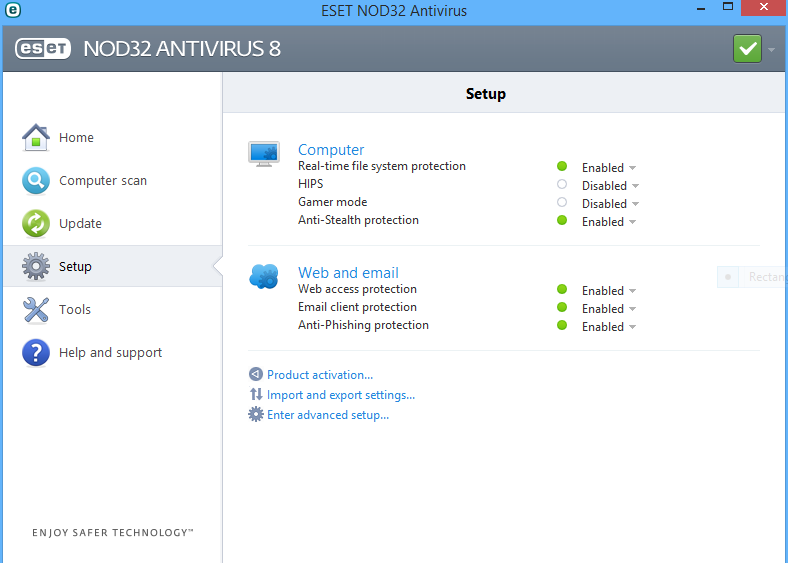Open the Anti-Stealth protection Enabled dropdown

(x=609, y=222)
